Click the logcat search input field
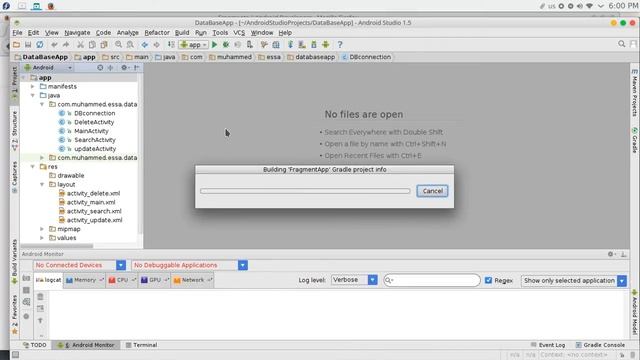Image resolution: width=640 pixels, height=360 pixels. coord(432,280)
